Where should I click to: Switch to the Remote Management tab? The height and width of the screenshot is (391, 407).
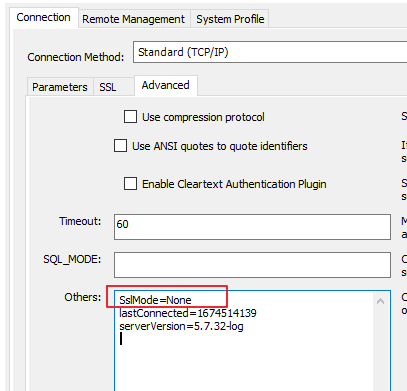tap(134, 19)
